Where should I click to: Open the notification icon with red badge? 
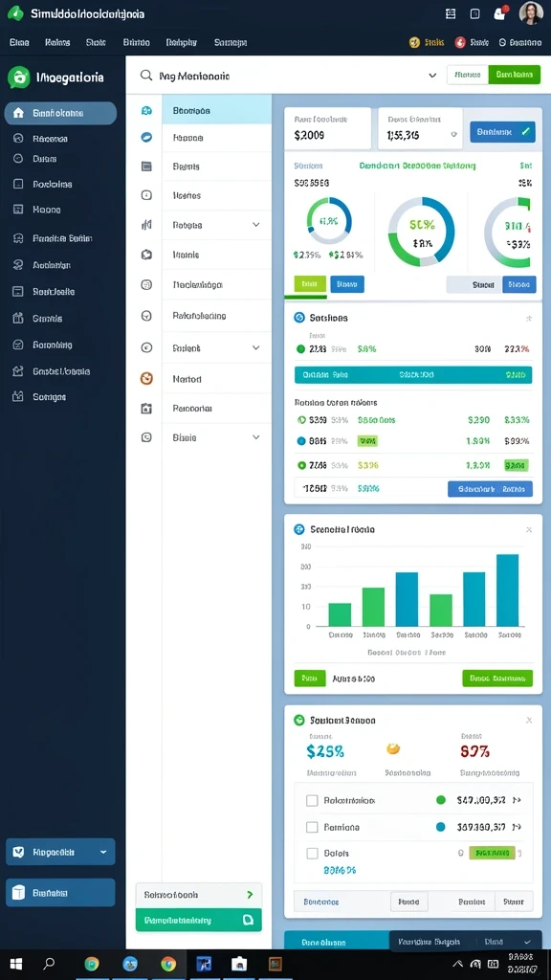point(499,13)
